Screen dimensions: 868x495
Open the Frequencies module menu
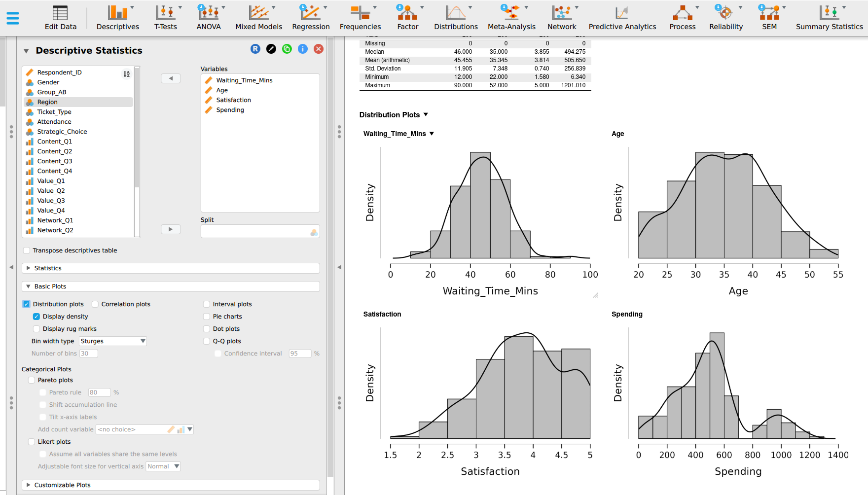pos(361,18)
